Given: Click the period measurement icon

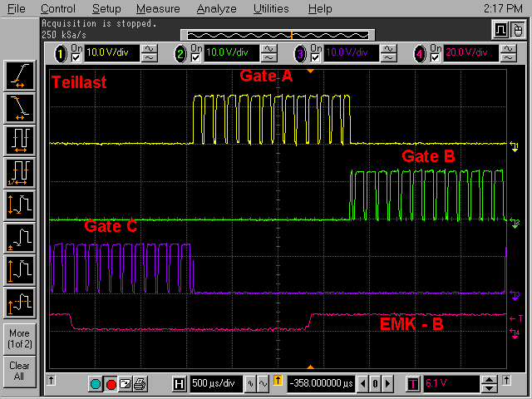Looking at the screenshot, I should click(x=19, y=138).
